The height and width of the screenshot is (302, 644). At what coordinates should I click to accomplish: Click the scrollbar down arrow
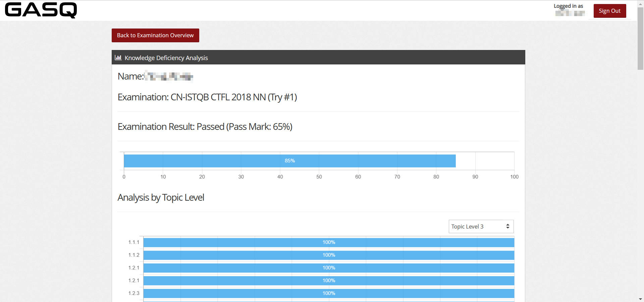click(640, 299)
